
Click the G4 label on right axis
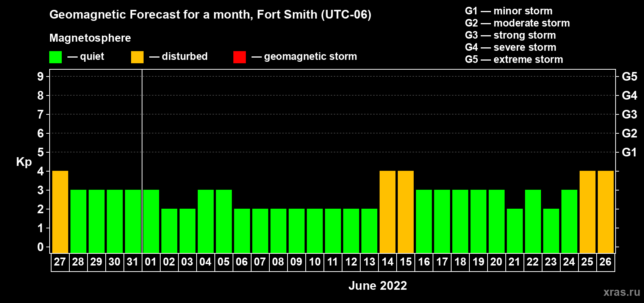pos(630,95)
